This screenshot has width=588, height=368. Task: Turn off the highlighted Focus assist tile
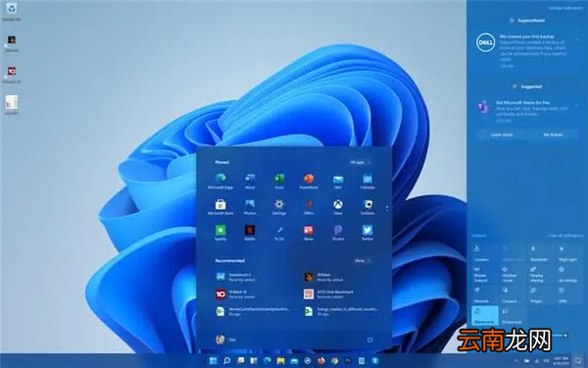click(x=484, y=315)
